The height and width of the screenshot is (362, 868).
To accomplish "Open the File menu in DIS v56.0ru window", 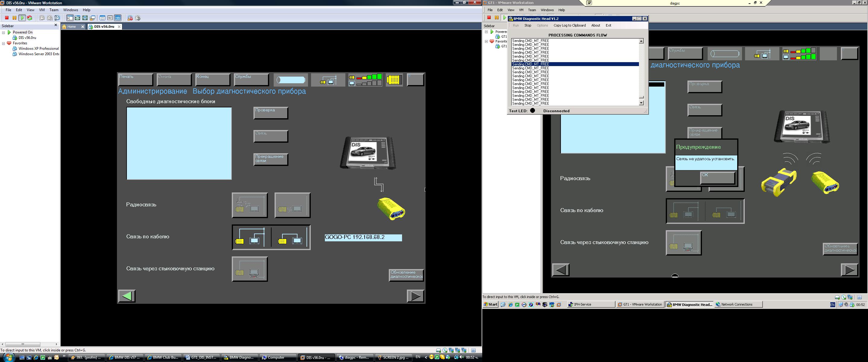I will pyautogui.click(x=8, y=10).
